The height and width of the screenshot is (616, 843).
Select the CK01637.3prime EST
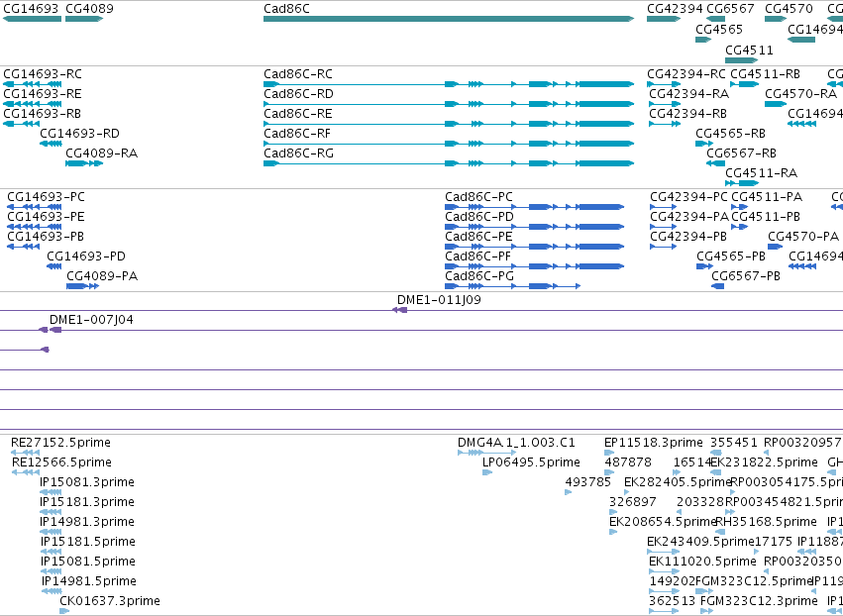tap(64, 611)
